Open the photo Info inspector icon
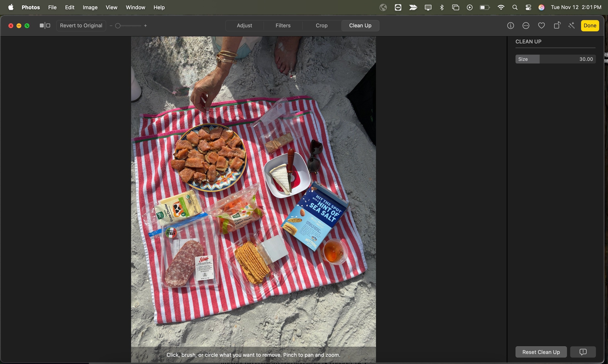Viewport: 608px width, 364px height. click(510, 26)
